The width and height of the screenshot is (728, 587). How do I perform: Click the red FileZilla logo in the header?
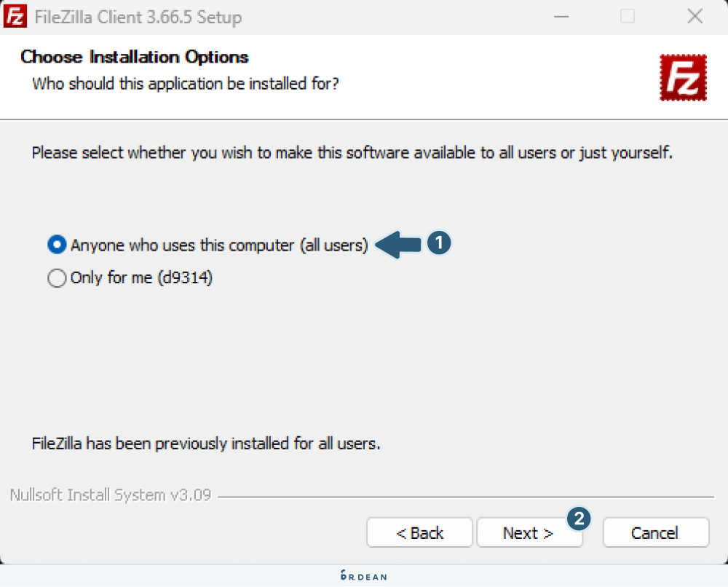pos(683,77)
